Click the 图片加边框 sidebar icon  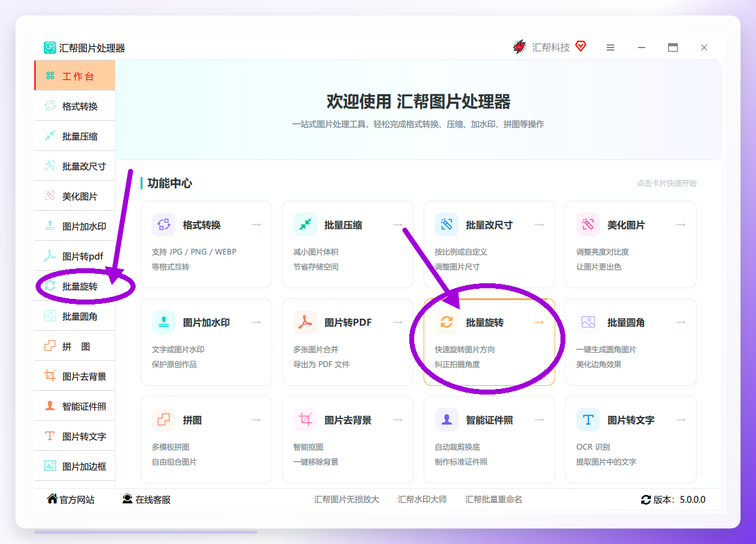[x=50, y=466]
